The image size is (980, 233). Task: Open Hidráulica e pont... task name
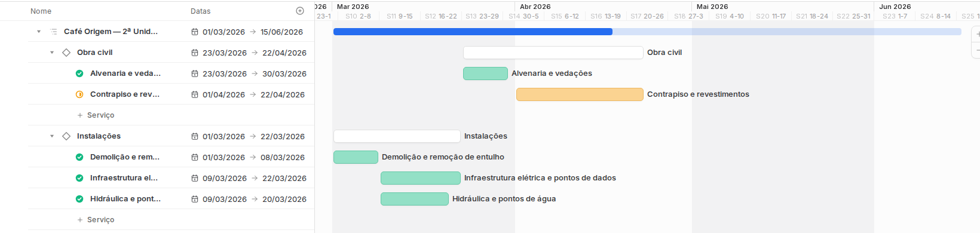(x=125, y=199)
